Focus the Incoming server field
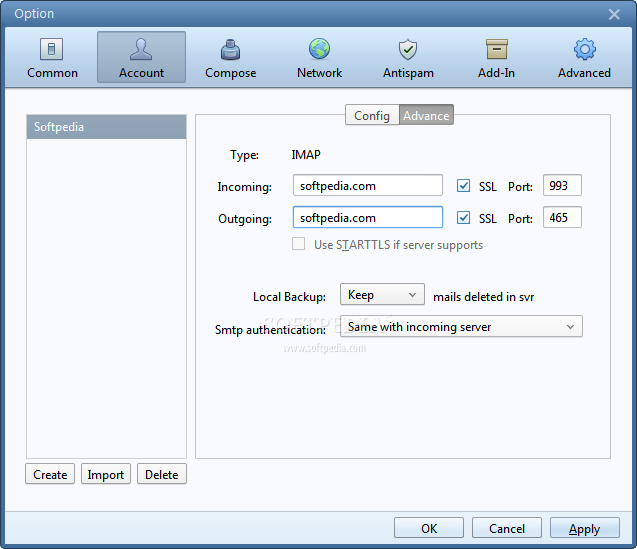637x549 pixels. (x=368, y=186)
